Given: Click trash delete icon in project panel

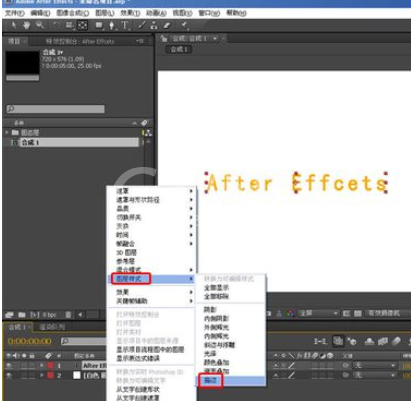Looking at the screenshot, I should (68, 315).
